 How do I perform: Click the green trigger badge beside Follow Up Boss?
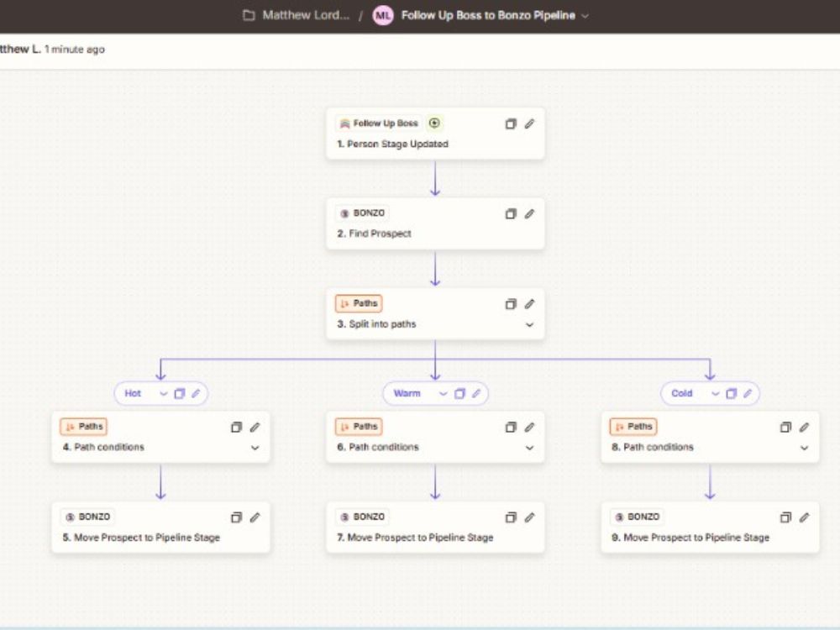click(x=434, y=123)
